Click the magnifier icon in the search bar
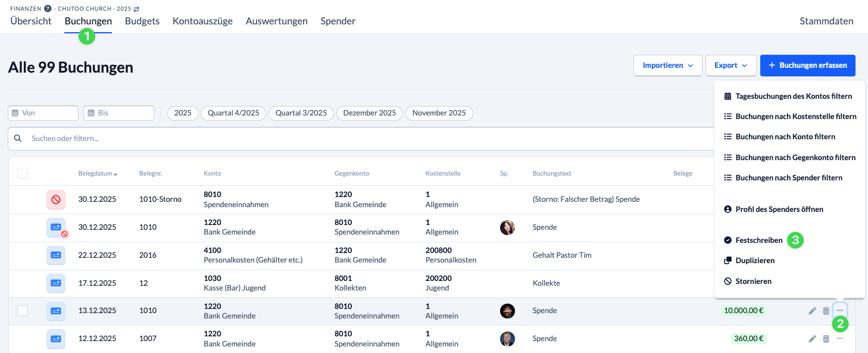This screenshot has height=353, width=868. point(18,138)
